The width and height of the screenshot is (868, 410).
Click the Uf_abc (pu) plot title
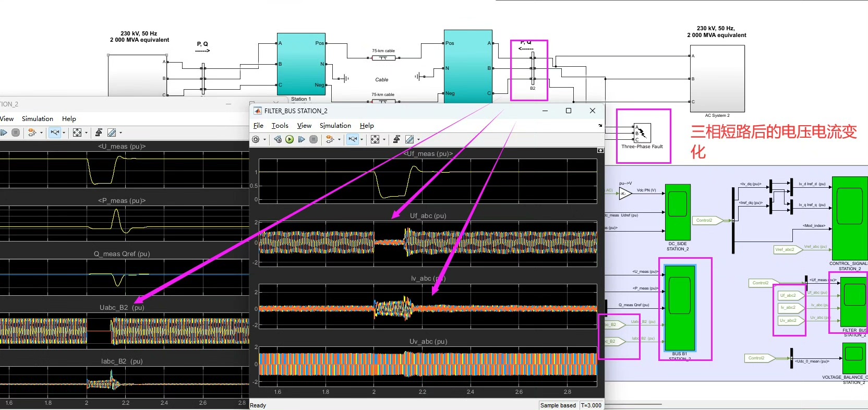click(x=428, y=215)
